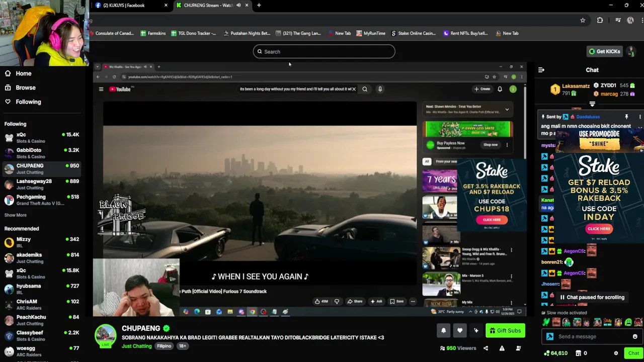This screenshot has width=644, height=362.
Task: Open the Farmskins bookmark
Action: 153,33
